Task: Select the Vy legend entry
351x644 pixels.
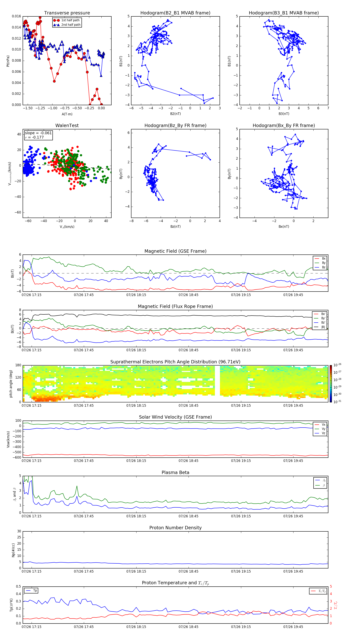Action: (320, 429)
